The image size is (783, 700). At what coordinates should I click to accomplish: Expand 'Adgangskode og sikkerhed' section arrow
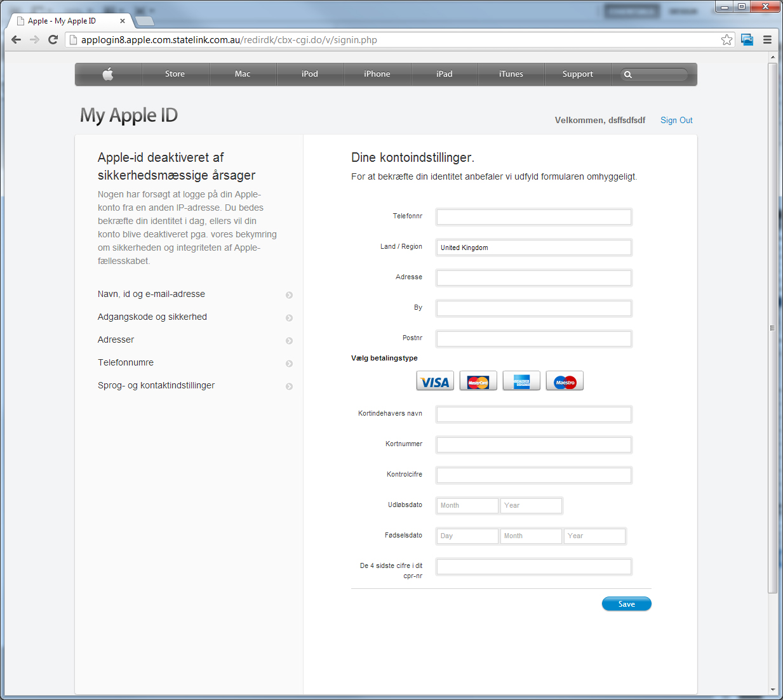289,318
